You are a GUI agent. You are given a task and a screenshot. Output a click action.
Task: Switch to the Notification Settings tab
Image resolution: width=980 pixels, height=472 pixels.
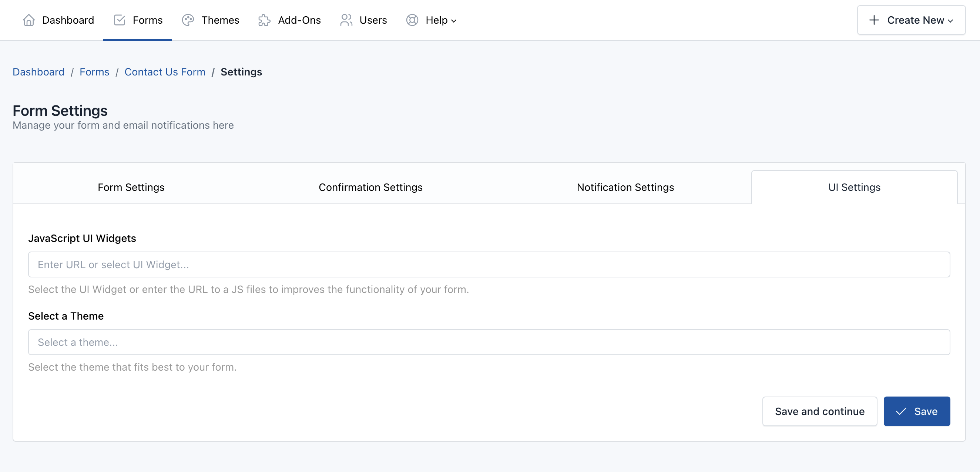pyautogui.click(x=625, y=187)
